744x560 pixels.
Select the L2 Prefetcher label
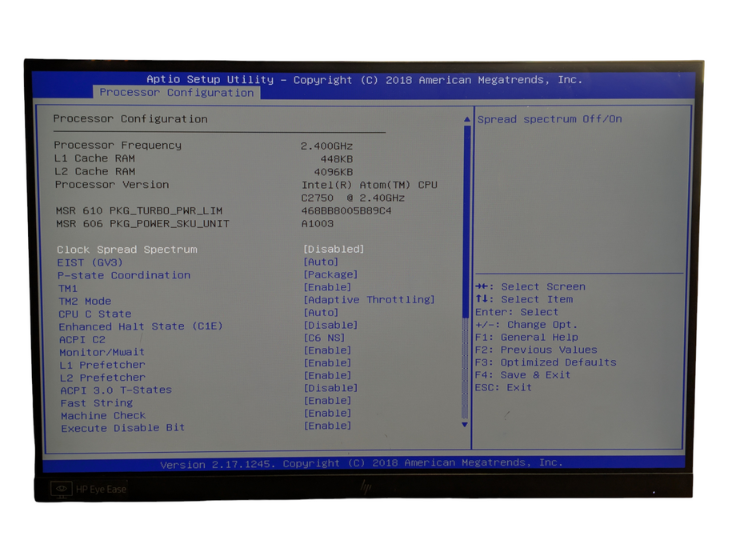[x=102, y=378]
